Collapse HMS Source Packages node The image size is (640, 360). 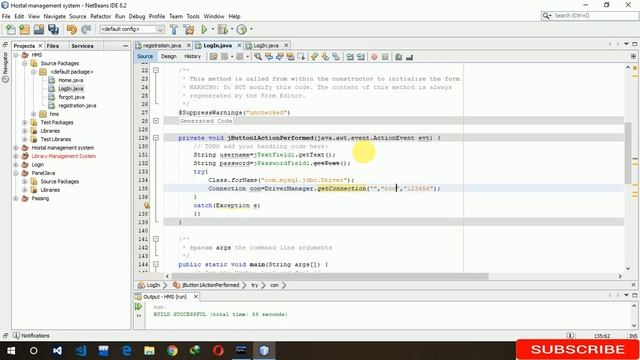pyautogui.click(x=24, y=63)
